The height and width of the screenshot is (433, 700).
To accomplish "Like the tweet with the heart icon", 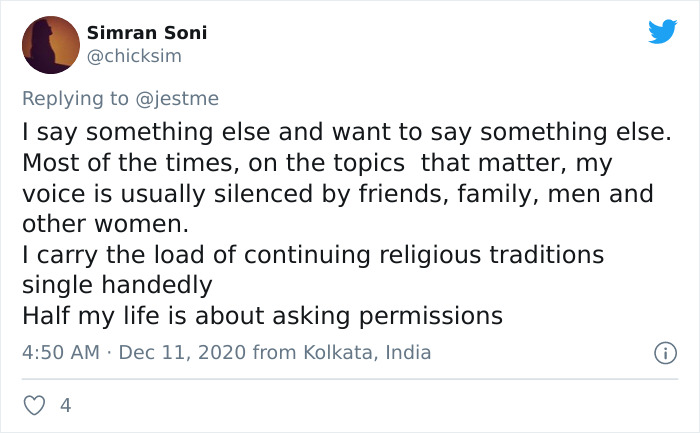I will coord(35,405).
